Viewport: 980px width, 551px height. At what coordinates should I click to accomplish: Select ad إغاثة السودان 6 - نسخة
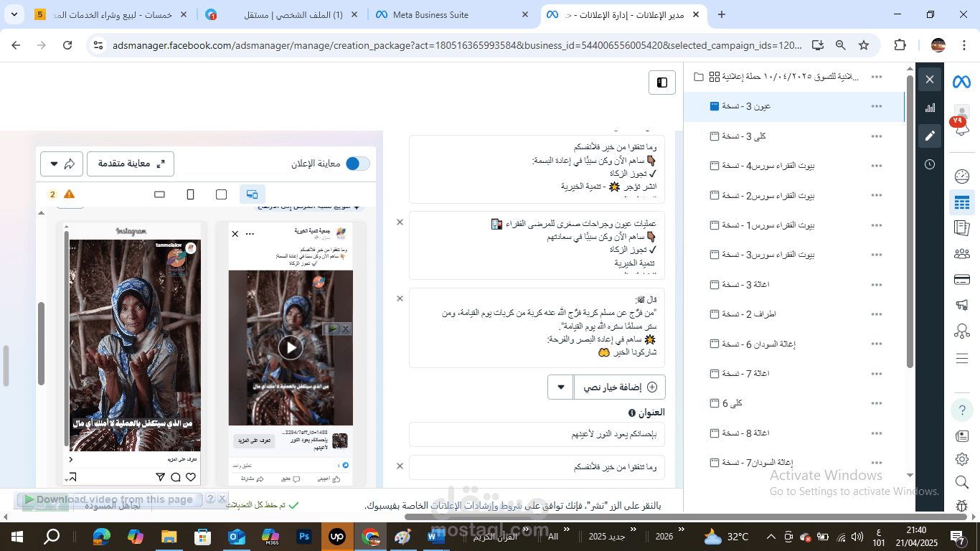click(x=793, y=344)
